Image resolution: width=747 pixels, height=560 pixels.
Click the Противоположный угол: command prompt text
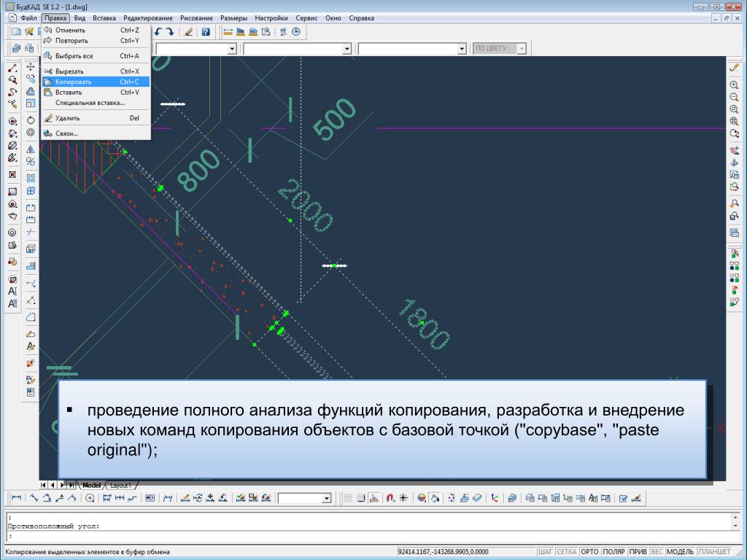tap(54, 526)
